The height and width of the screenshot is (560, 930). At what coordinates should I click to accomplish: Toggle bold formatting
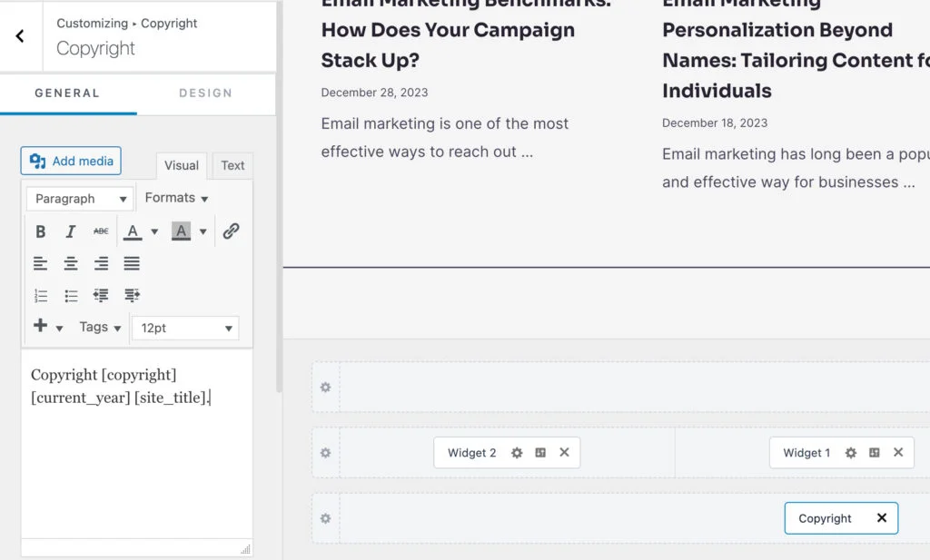[40, 231]
